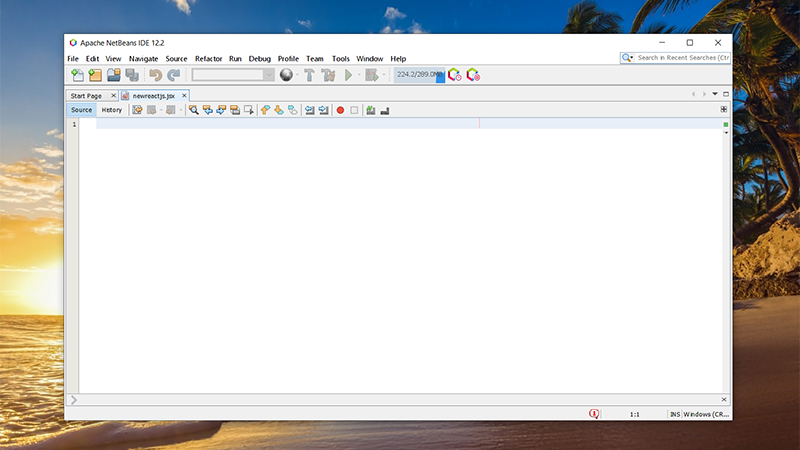Click the green Run Project arrow
This screenshot has height=450, width=800.
pos(348,75)
